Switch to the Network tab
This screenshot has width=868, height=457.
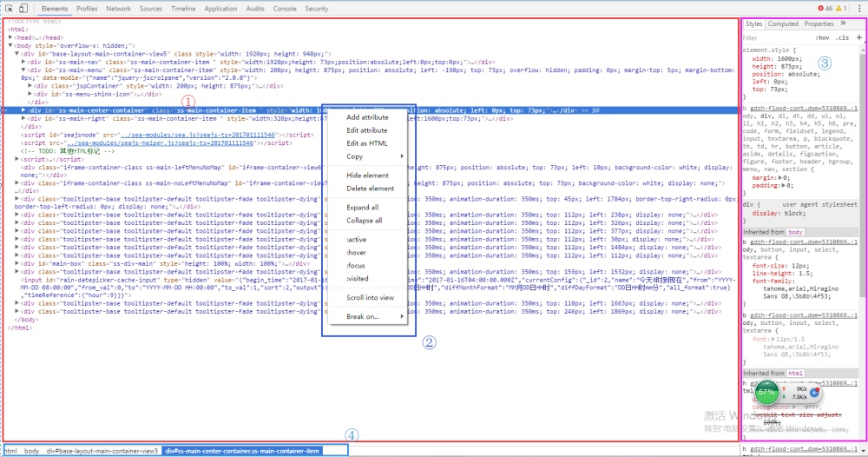click(x=118, y=9)
